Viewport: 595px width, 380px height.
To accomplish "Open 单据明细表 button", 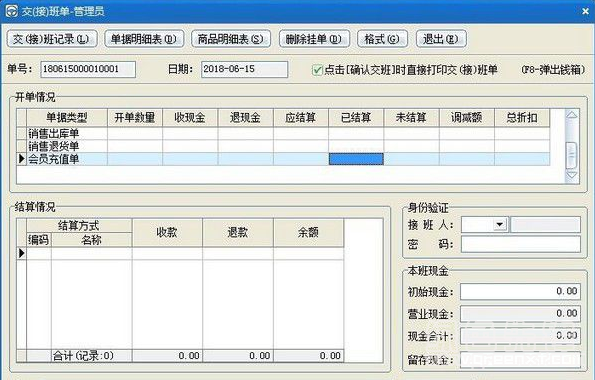I will click(x=144, y=39).
